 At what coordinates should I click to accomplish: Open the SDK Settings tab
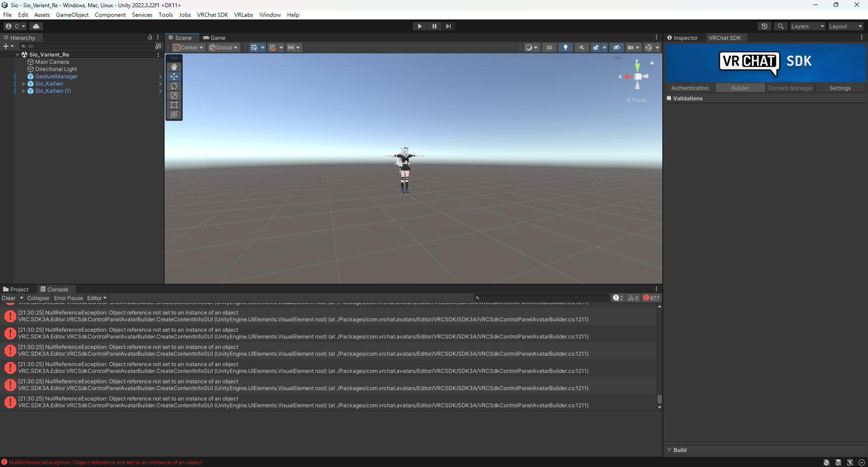[840, 88]
